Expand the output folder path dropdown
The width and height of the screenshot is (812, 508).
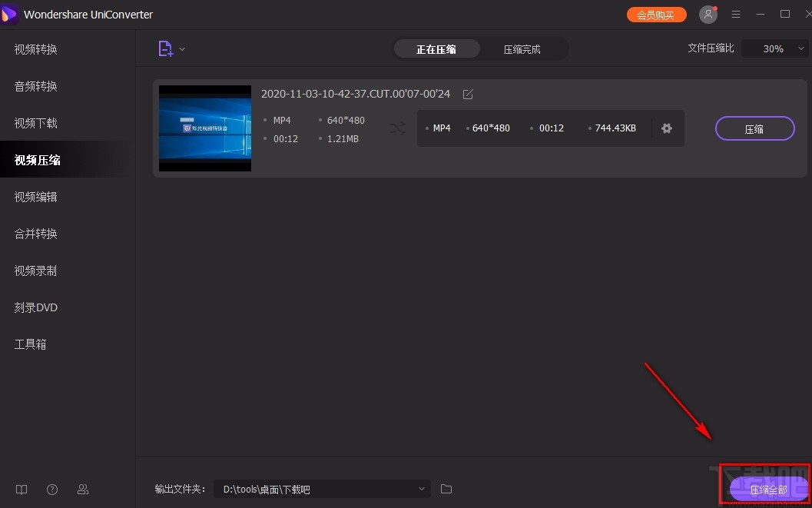[421, 489]
